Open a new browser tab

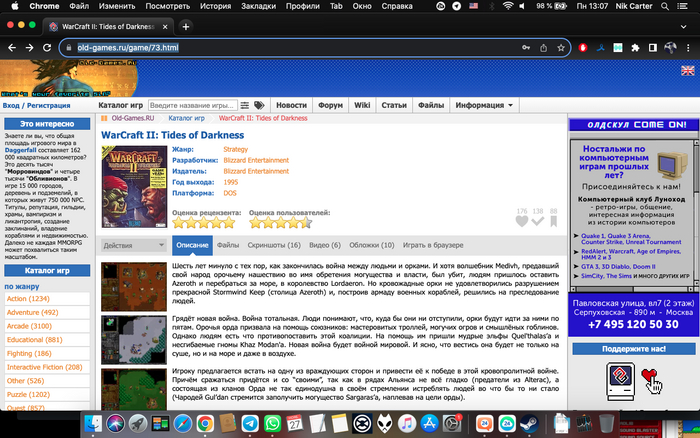click(x=186, y=27)
